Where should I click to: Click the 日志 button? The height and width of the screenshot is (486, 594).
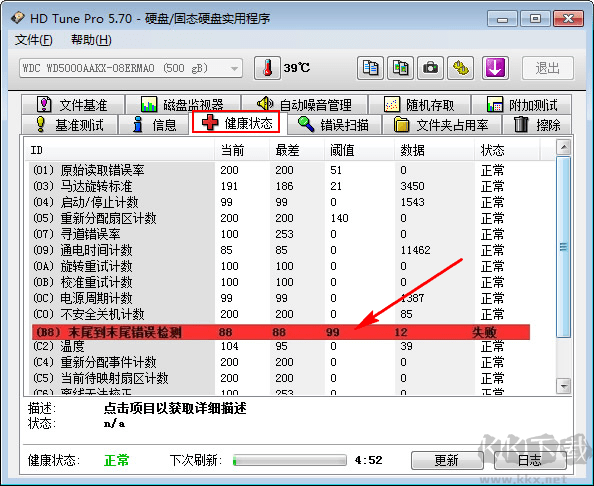[x=530, y=460]
